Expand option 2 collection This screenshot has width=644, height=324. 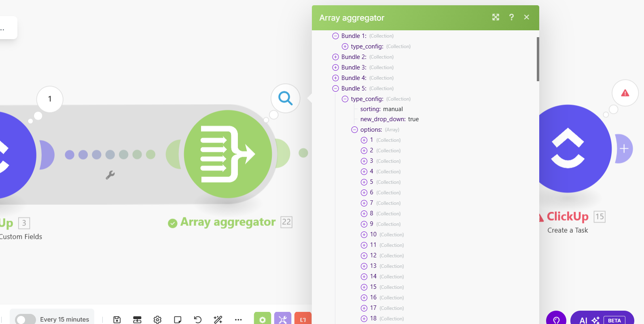[364, 151]
